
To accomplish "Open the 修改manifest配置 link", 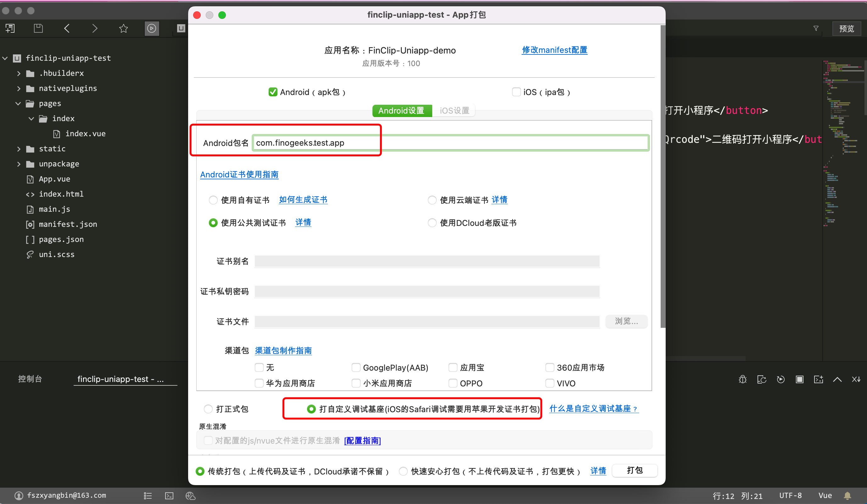I will point(554,50).
